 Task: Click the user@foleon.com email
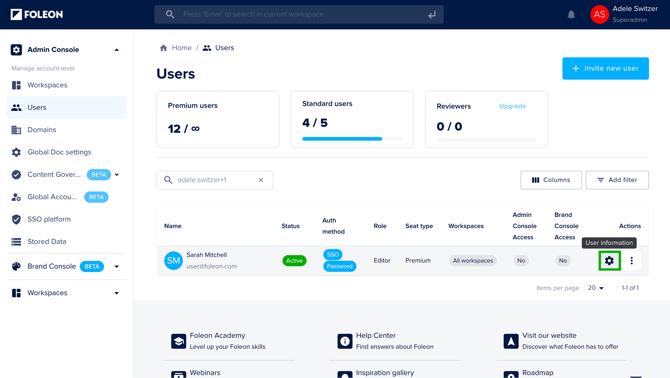(212, 266)
